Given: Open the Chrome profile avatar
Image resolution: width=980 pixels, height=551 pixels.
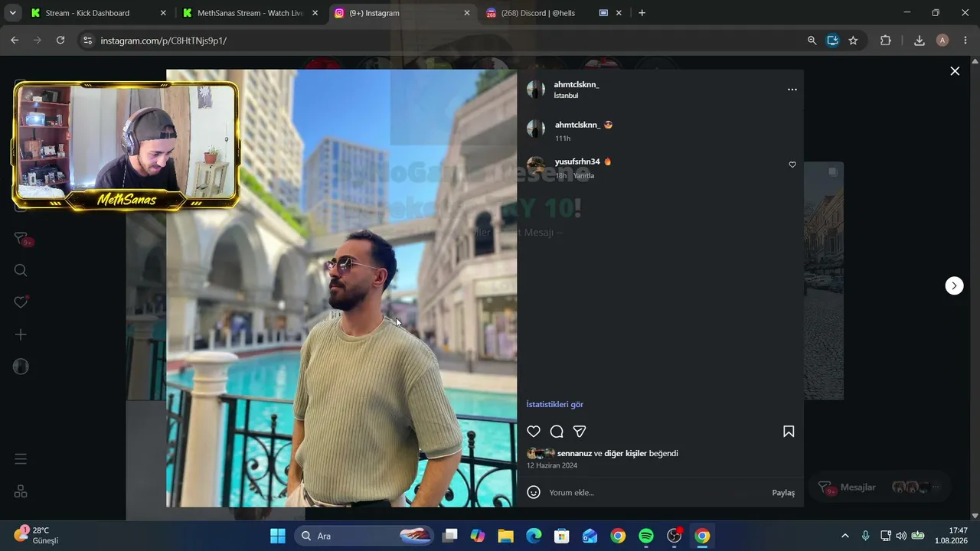Looking at the screenshot, I should click(942, 41).
